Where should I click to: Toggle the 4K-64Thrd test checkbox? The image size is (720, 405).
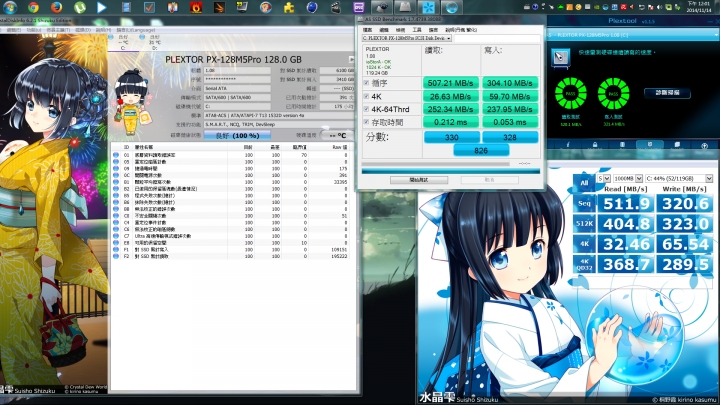(366, 109)
